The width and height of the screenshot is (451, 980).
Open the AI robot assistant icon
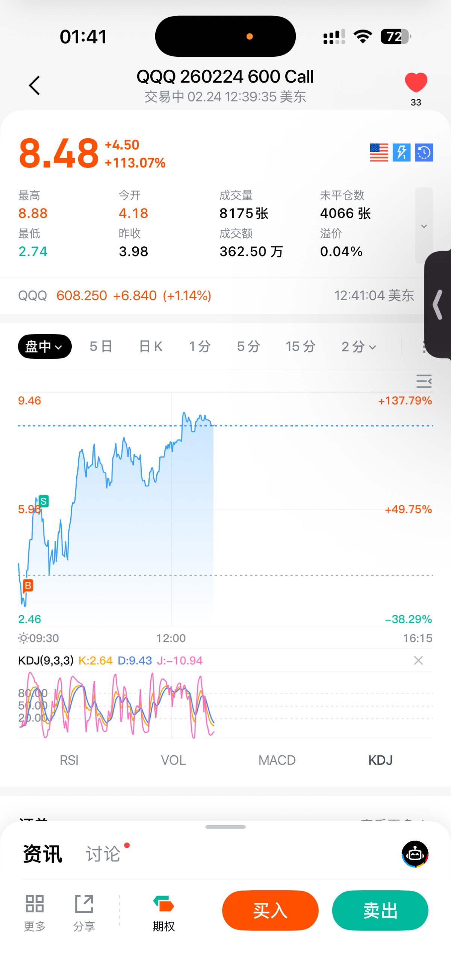415,854
